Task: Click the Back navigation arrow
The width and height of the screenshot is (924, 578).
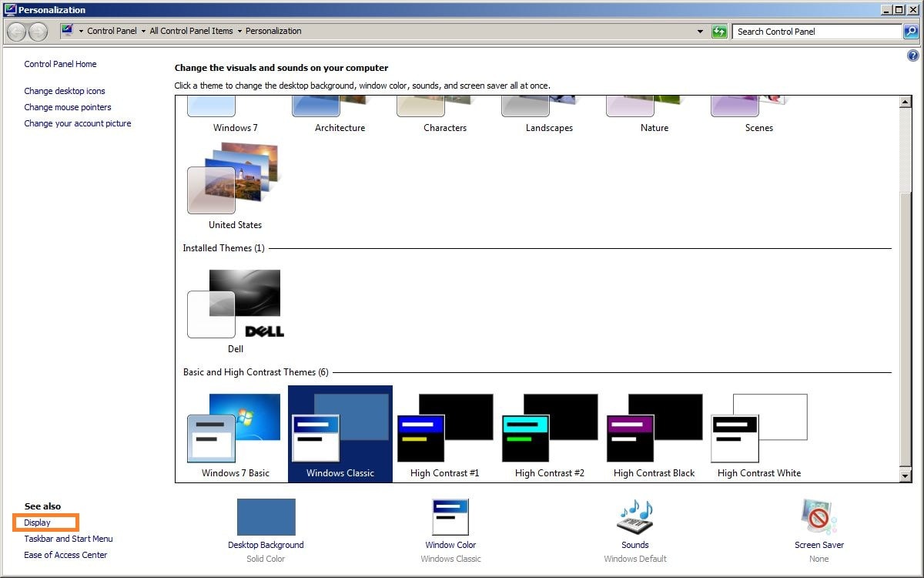Action: 16,32
